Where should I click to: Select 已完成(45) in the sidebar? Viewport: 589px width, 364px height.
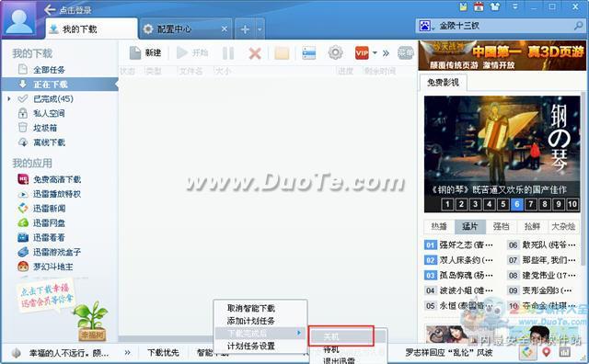point(53,98)
